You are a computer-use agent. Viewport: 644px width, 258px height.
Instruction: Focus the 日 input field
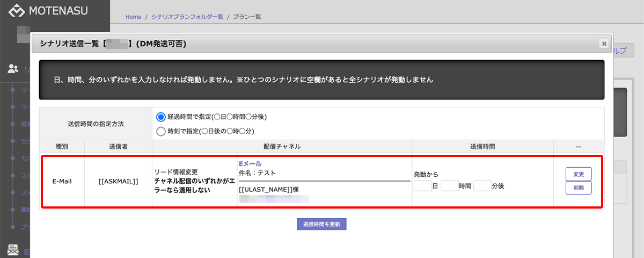coord(422,186)
